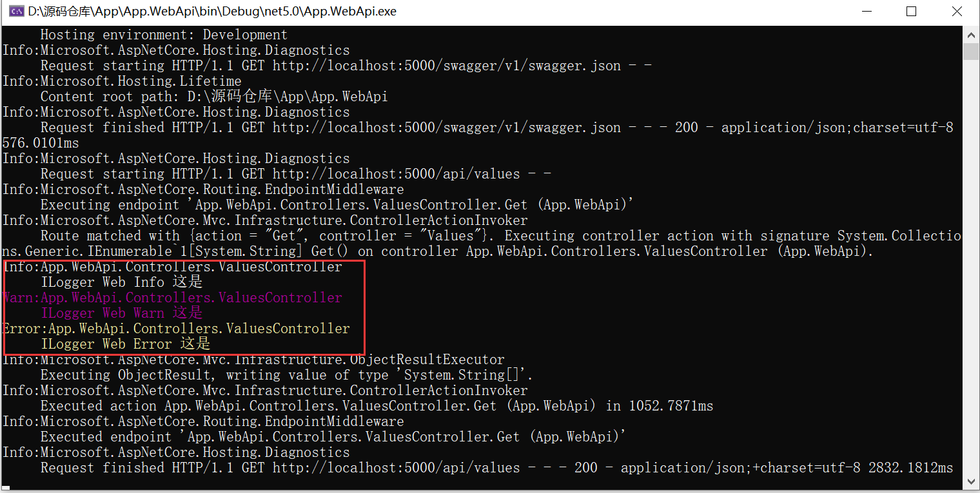Click the maximize window icon
The height and width of the screenshot is (493, 980).
911,11
